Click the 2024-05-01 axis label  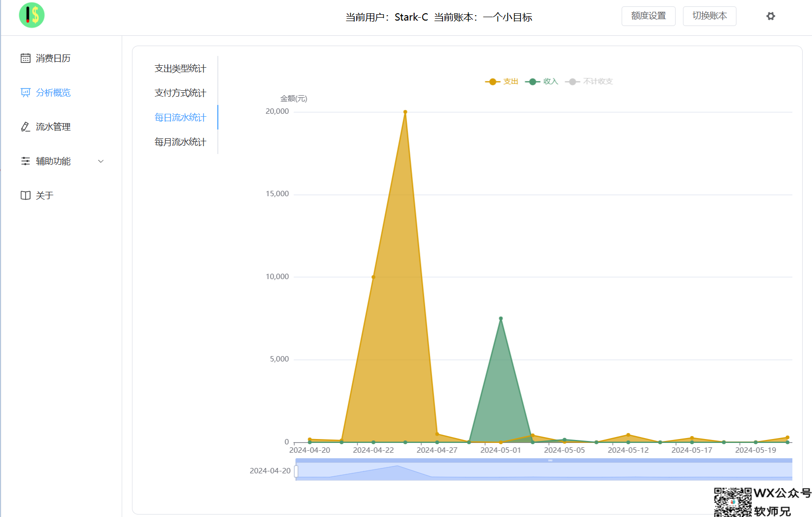500,450
